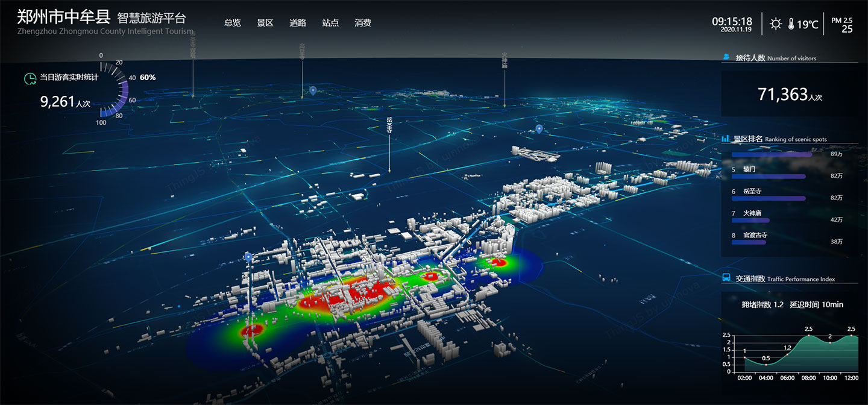Screen dimensions: 868x405
Task: Click the bar chart icon beside 景区排名
Action: tap(726, 139)
